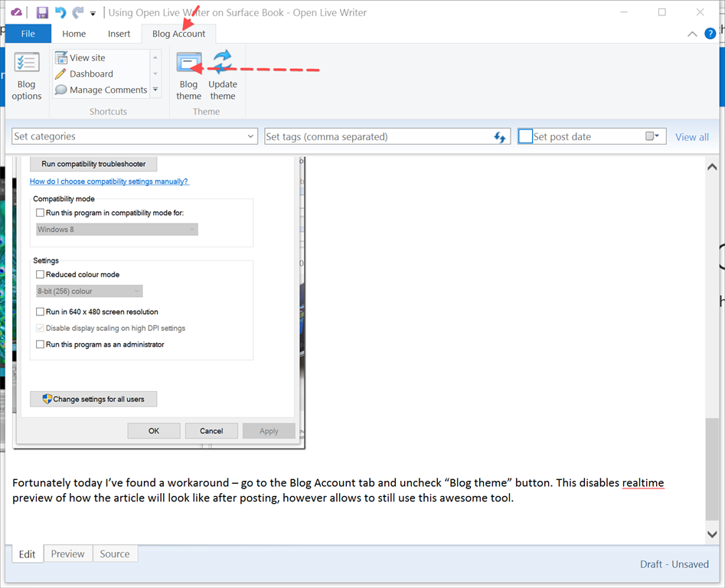Viewport: 725px width, 588px height.
Task: Switch to the Insert tab
Action: coord(119,34)
